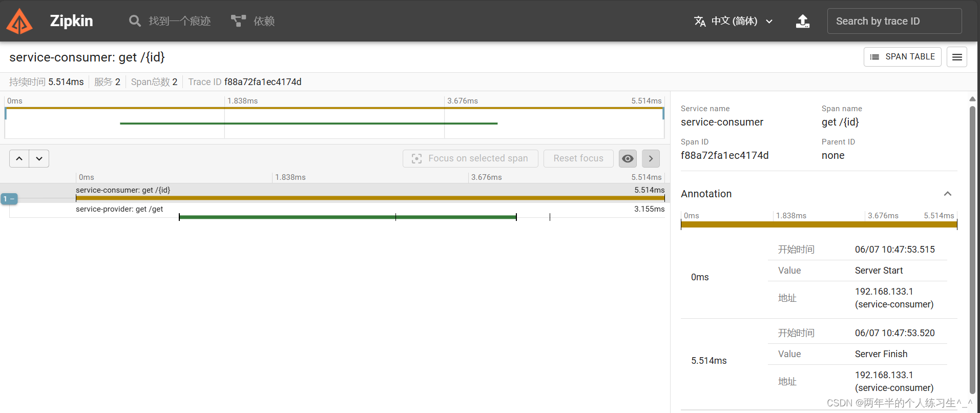Click the service-consumer service name value

point(722,122)
